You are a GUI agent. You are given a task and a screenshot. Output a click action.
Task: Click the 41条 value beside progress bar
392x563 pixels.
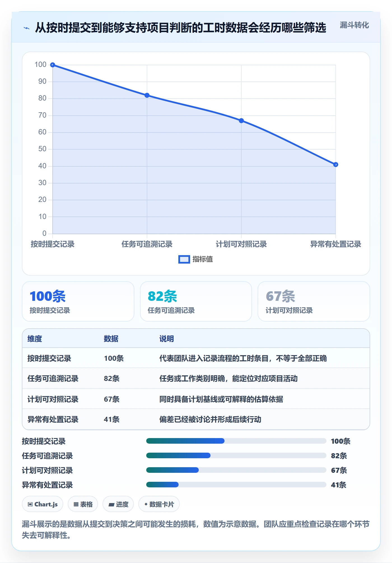pyautogui.click(x=339, y=485)
